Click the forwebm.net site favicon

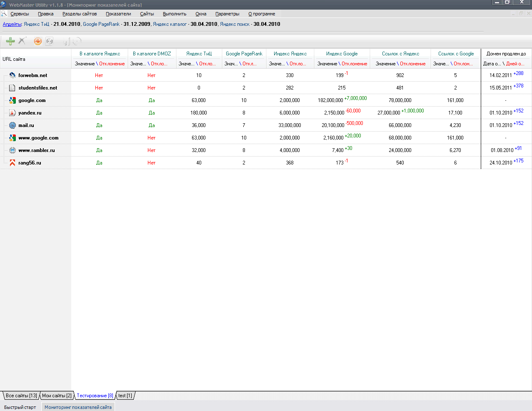coord(12,75)
